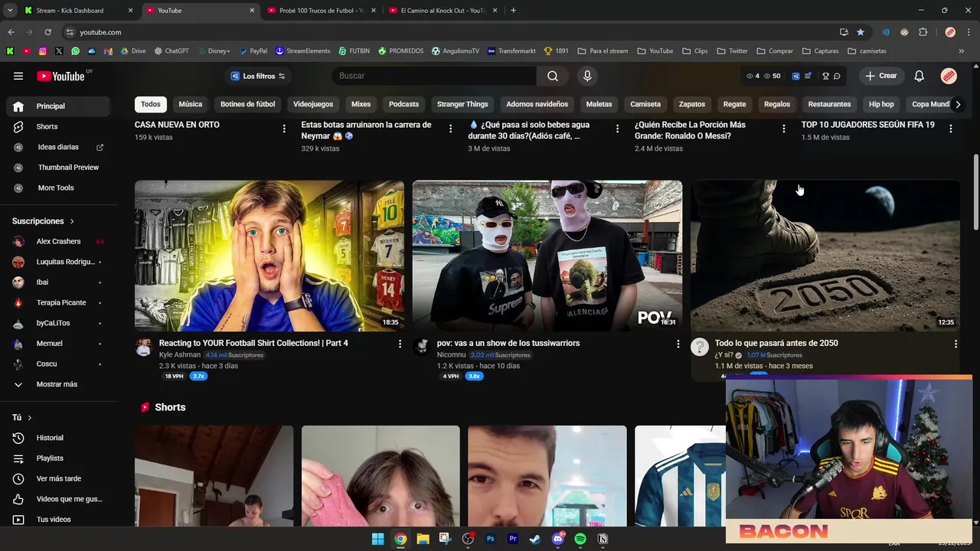Open Chrome extensions puzzle icon
The width and height of the screenshot is (980, 551).
tap(923, 32)
